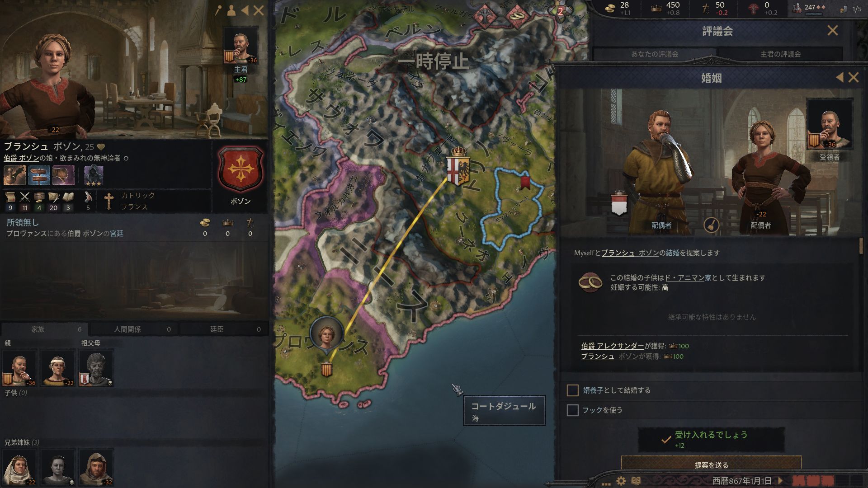The width and height of the screenshot is (868, 488).
Task: Click the Boson house coat of arms
Action: pyautogui.click(x=241, y=169)
